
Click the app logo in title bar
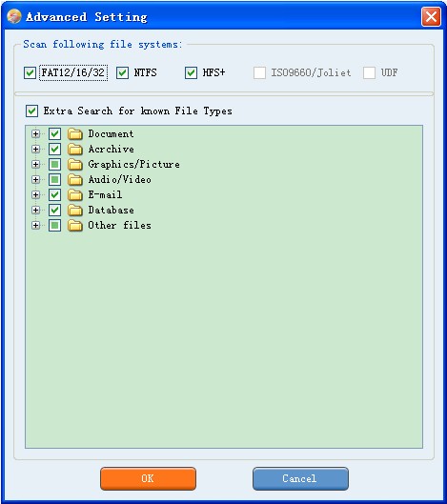click(14, 16)
